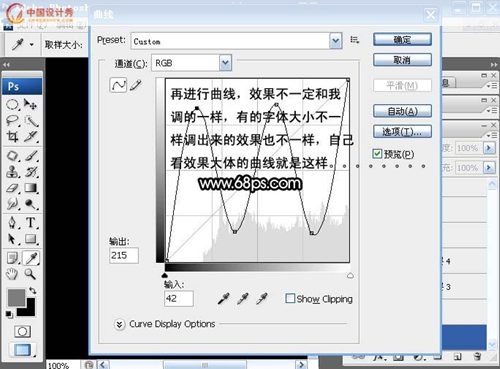
Task: Select the Rectangle shape tool
Action: coord(31,239)
